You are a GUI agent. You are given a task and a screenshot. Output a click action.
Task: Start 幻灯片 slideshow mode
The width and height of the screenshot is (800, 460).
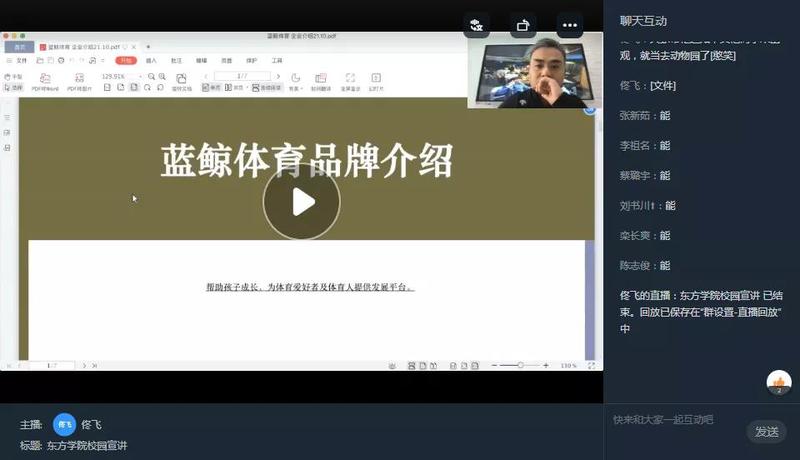(376, 82)
